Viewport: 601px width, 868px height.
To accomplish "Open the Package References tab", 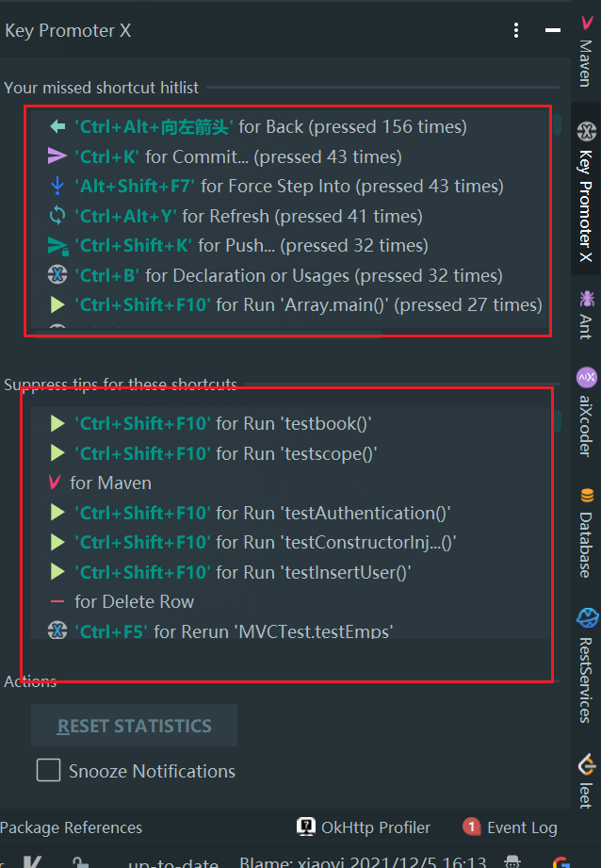I will click(71, 827).
